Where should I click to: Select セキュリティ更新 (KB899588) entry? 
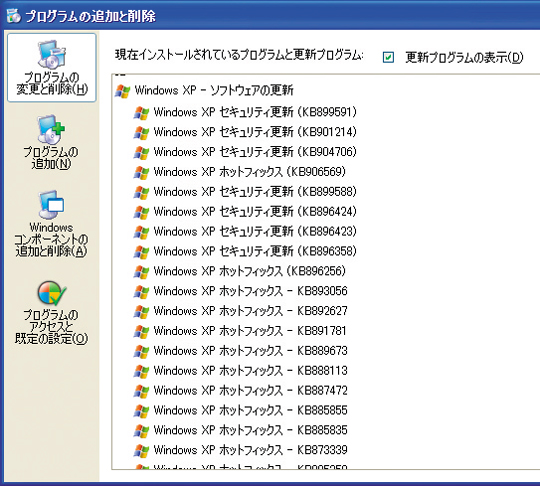(x=255, y=192)
